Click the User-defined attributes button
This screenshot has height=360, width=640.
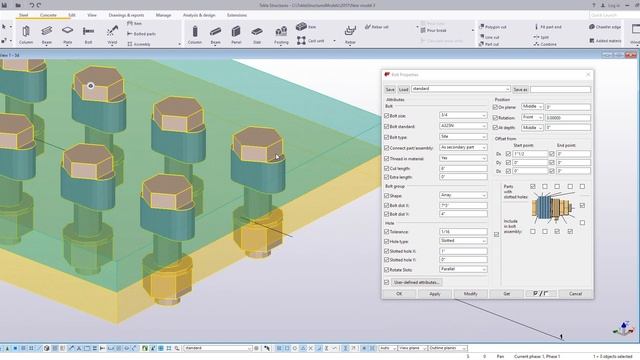[416, 282]
